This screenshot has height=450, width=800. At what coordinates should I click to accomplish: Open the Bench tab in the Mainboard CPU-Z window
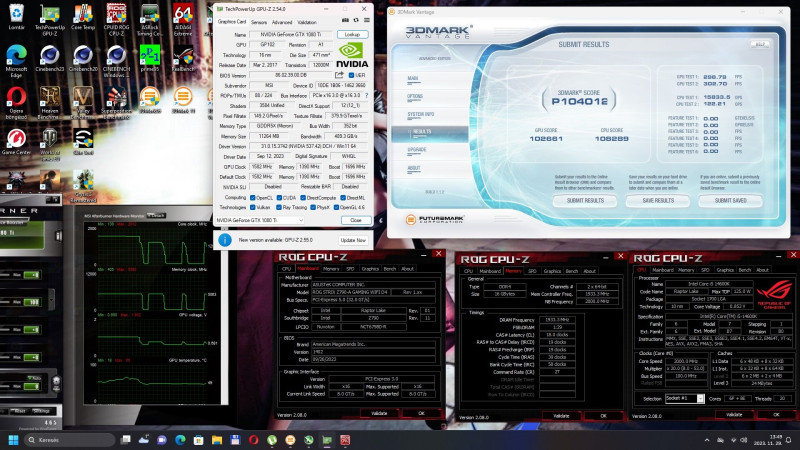tap(390, 268)
